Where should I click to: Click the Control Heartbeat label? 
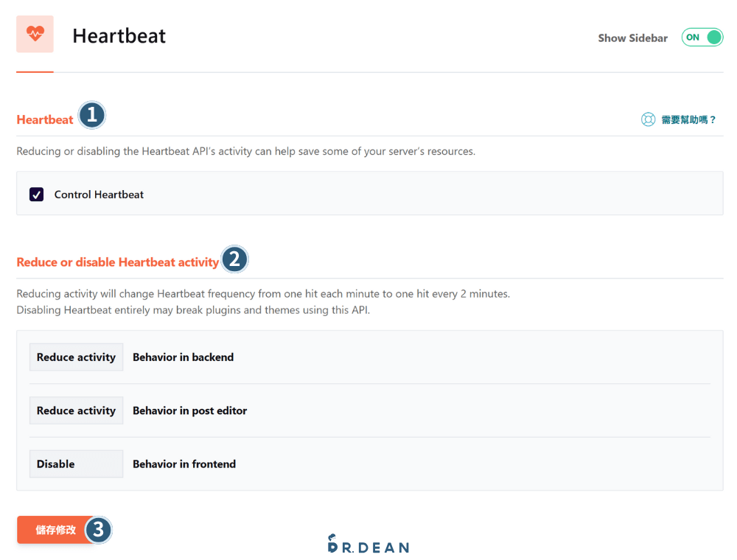(x=99, y=195)
